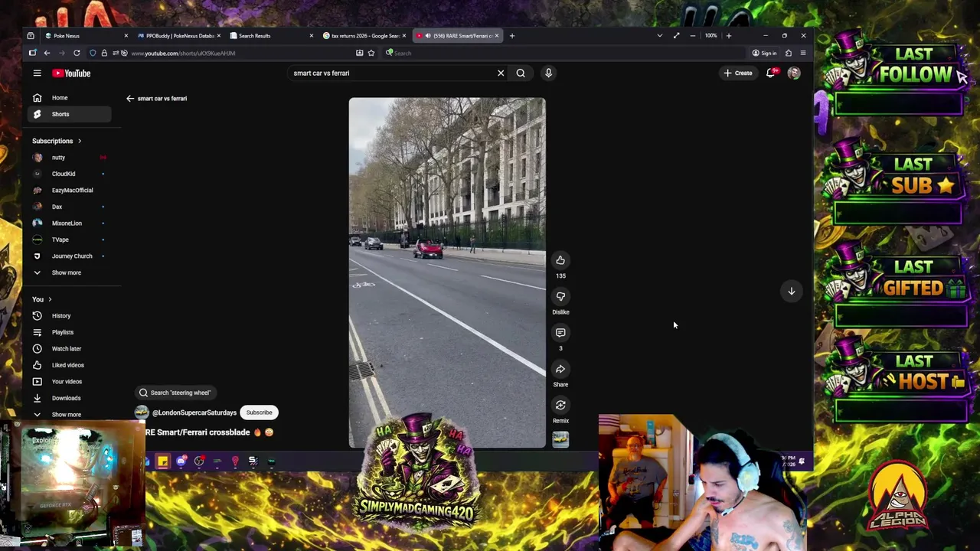Open YouTube notifications bell
Viewport: 980px width, 551px height.
coord(772,73)
